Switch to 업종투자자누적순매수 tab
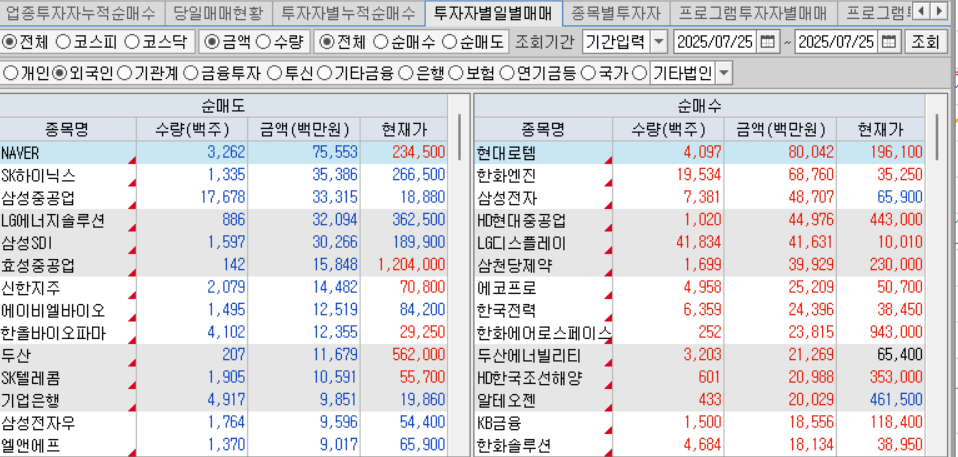This screenshot has width=958, height=457. coord(81,12)
